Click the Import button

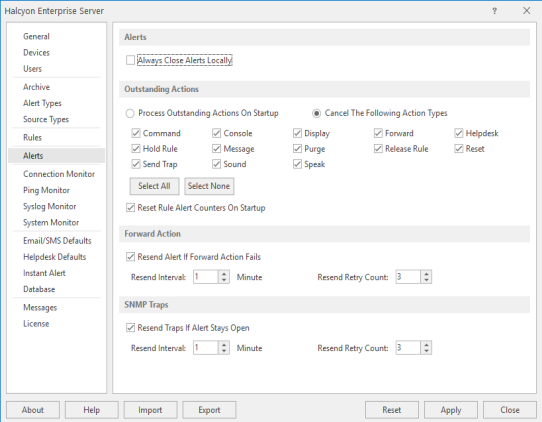tap(150, 410)
